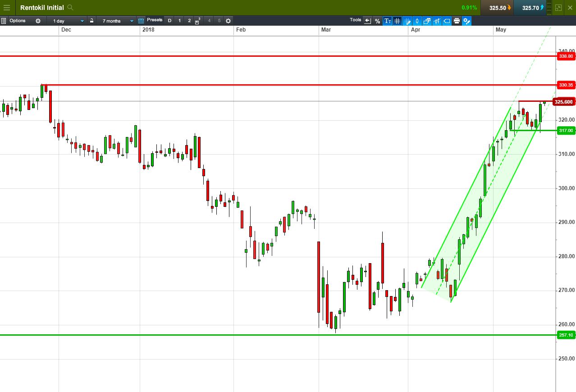Save preset with the floppy disk icon

click(x=198, y=21)
